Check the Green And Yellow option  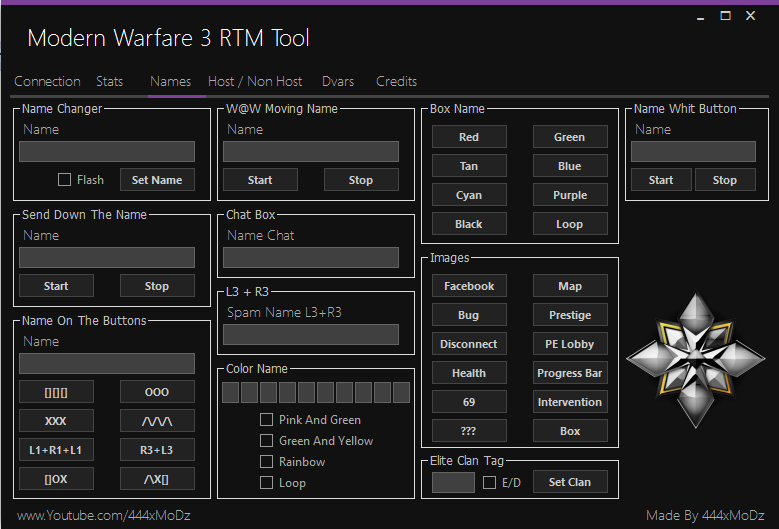click(x=266, y=441)
